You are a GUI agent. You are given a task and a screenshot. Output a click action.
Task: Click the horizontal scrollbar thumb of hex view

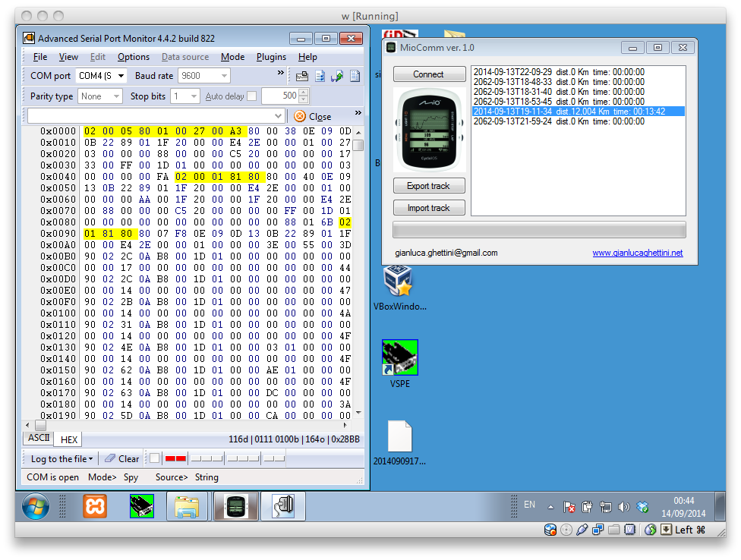tap(41, 425)
